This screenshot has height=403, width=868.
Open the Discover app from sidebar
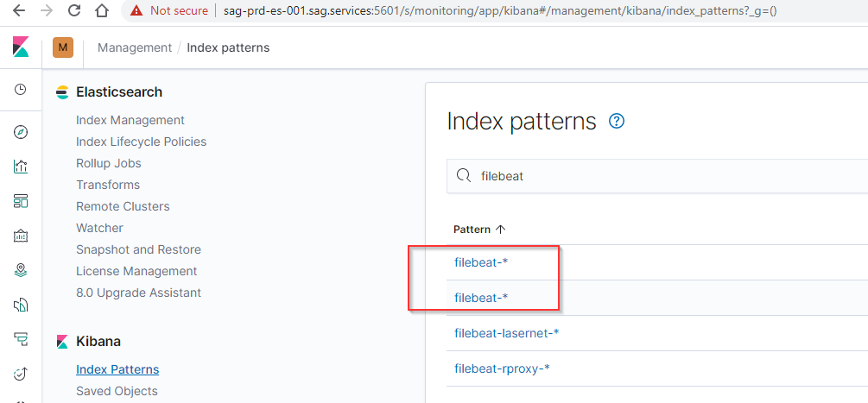click(x=21, y=132)
